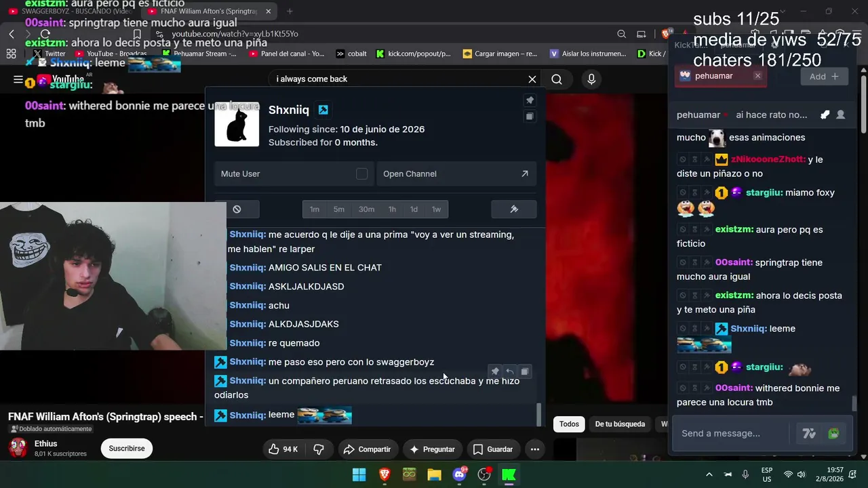Copy the hovered Shxniiq message

(x=525, y=371)
